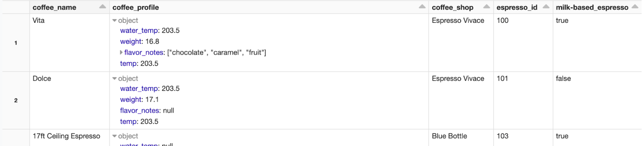
Task: Click the Dolce coffee name cell
Action: click(42, 79)
